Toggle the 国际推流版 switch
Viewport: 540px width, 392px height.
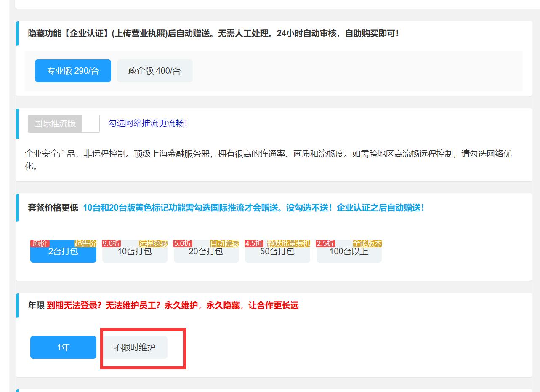[x=55, y=123]
